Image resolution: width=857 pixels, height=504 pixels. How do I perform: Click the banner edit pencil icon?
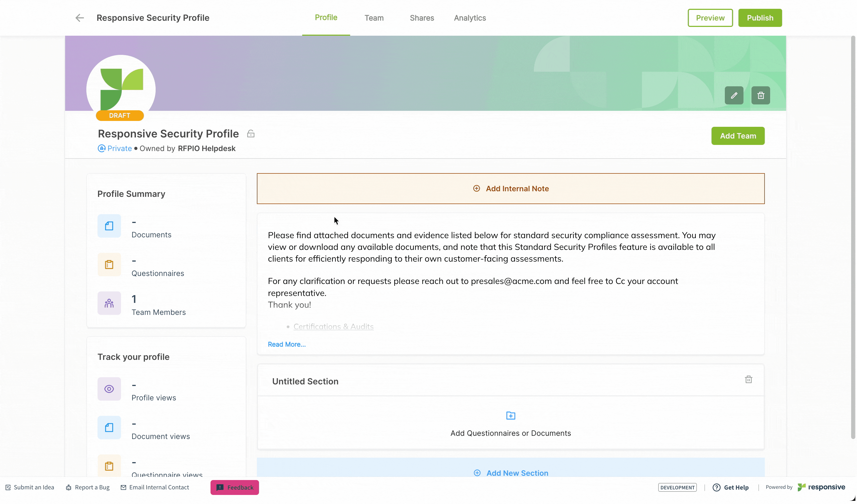tap(734, 95)
